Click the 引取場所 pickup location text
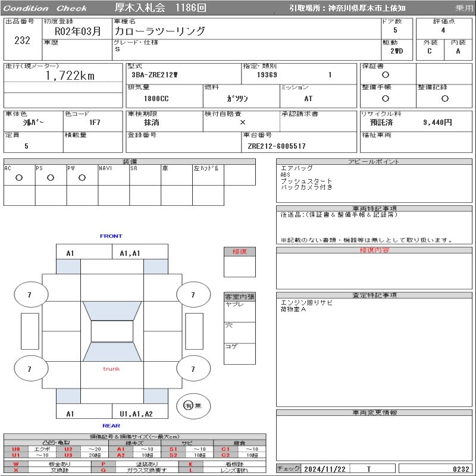 click(347, 8)
